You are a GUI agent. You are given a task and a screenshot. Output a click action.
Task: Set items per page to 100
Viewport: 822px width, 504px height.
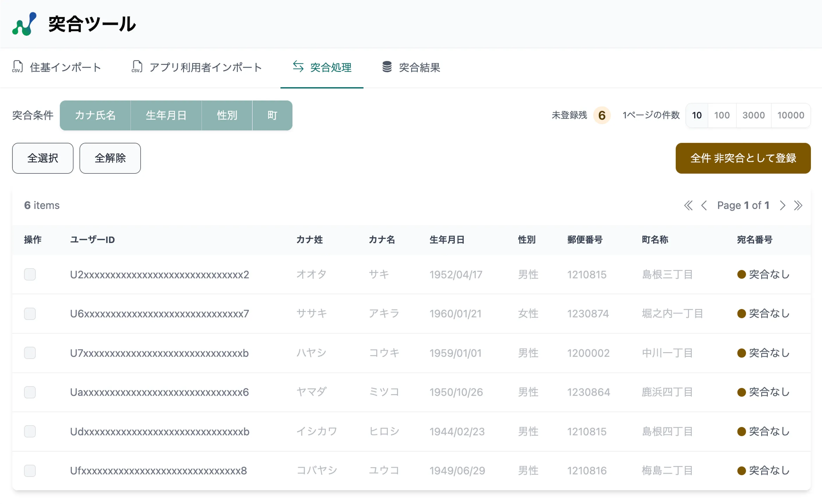722,115
